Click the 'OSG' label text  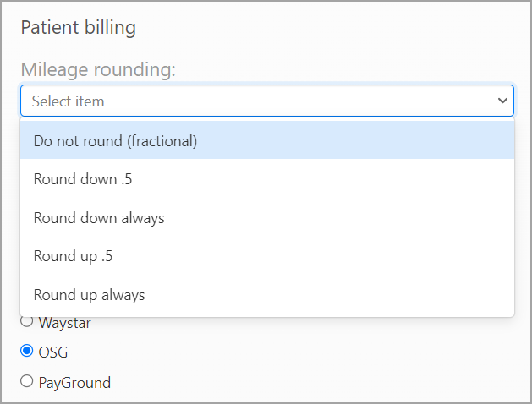(53, 352)
